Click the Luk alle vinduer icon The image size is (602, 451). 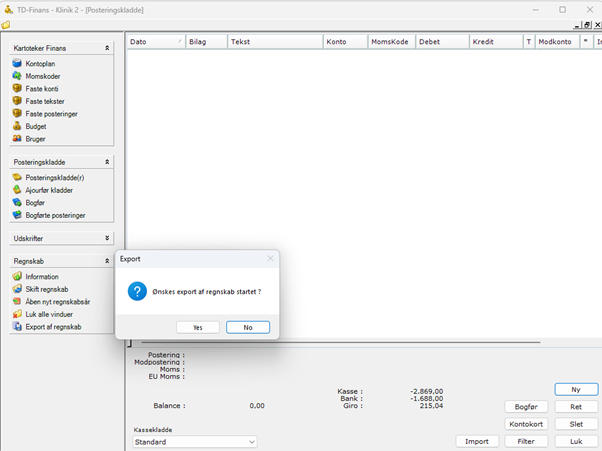(17, 314)
